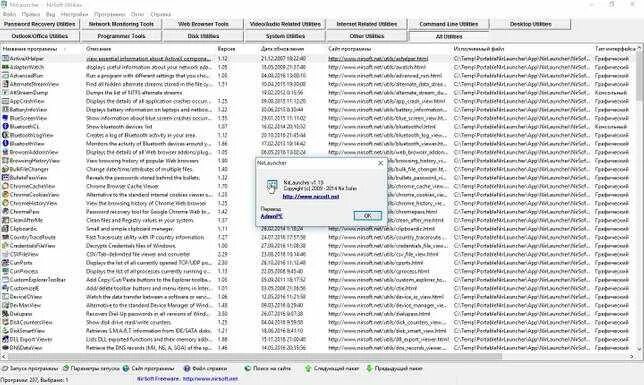644x385 pixels.
Task: Switch to Internet Related Utilities tab
Action: [x=367, y=24]
